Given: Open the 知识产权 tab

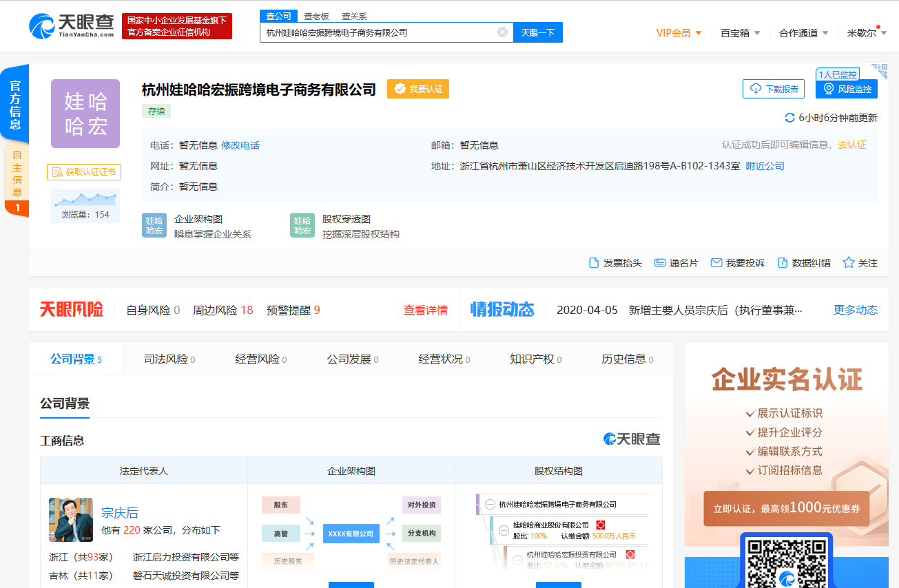Looking at the screenshot, I should coord(536,359).
